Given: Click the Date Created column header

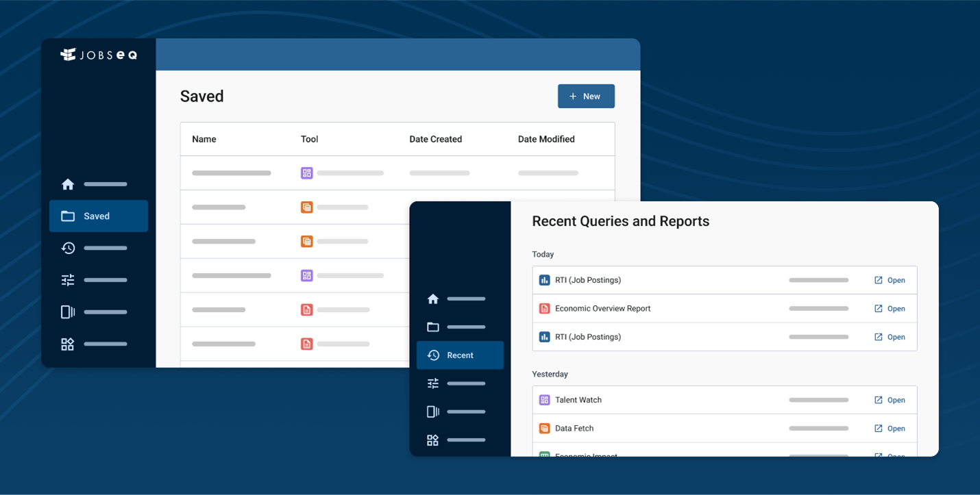Looking at the screenshot, I should 435,139.
